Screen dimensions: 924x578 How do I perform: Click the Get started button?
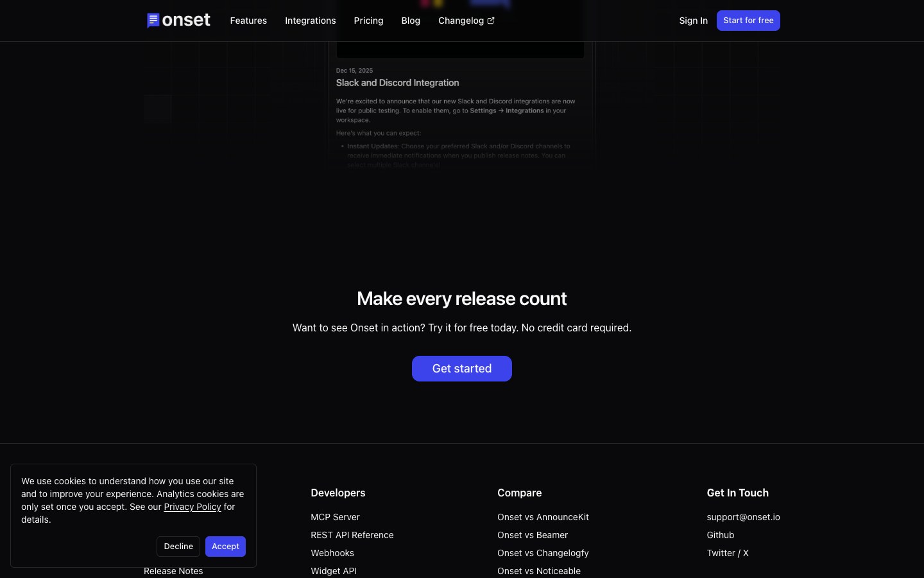click(462, 369)
